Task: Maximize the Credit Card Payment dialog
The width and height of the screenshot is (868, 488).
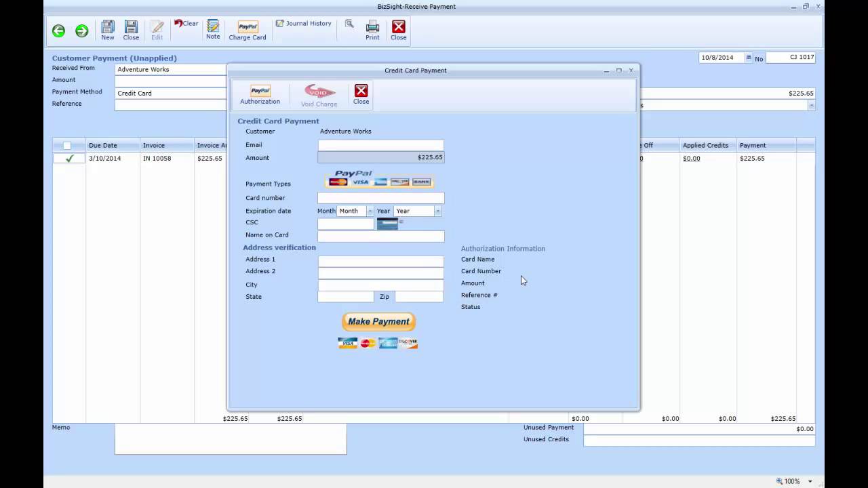Action: [x=618, y=70]
